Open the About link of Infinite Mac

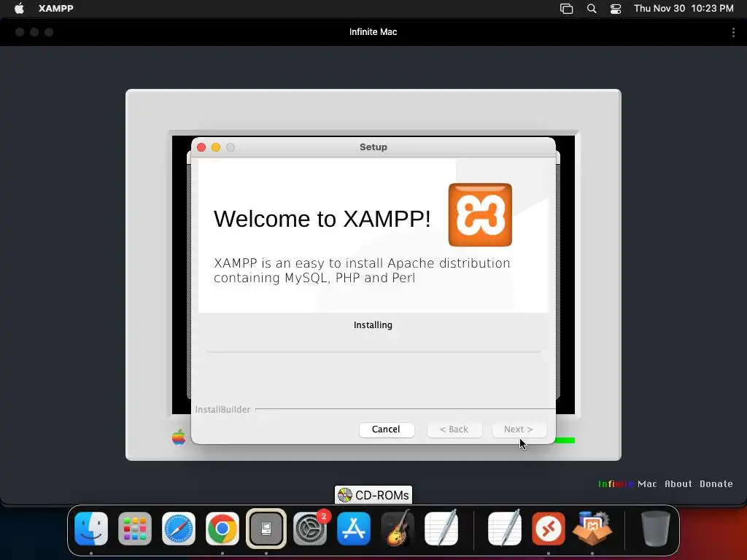click(678, 484)
